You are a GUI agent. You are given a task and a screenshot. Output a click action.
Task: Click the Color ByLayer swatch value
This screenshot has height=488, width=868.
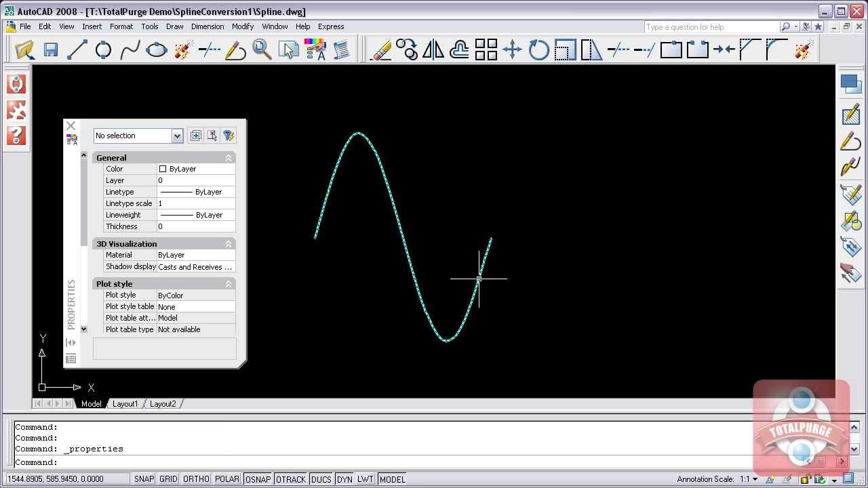(x=196, y=169)
